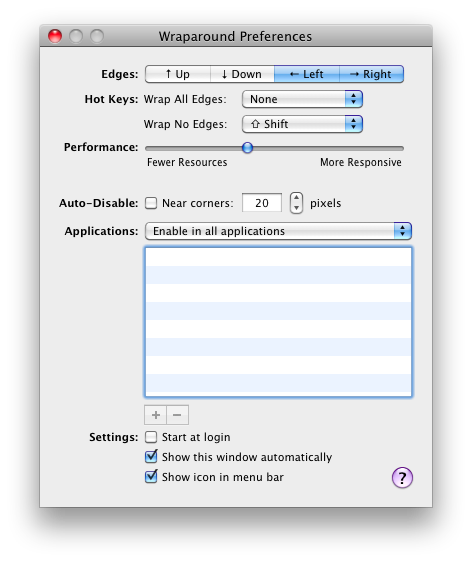The height and width of the screenshot is (562, 472).
Task: Click the near corners pixels text field
Action: click(262, 203)
